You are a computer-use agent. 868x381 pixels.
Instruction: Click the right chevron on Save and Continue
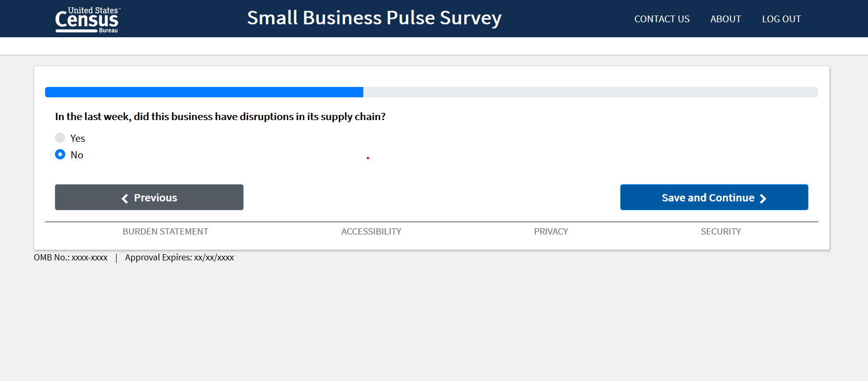coord(763,198)
